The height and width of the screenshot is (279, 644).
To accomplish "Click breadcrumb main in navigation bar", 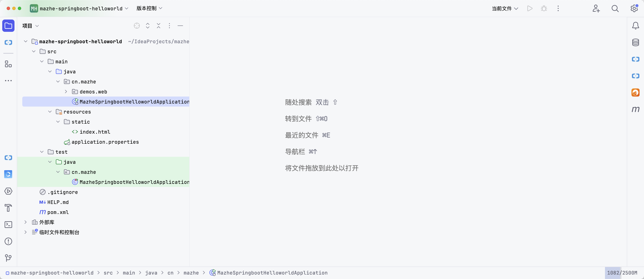I will click(129, 273).
